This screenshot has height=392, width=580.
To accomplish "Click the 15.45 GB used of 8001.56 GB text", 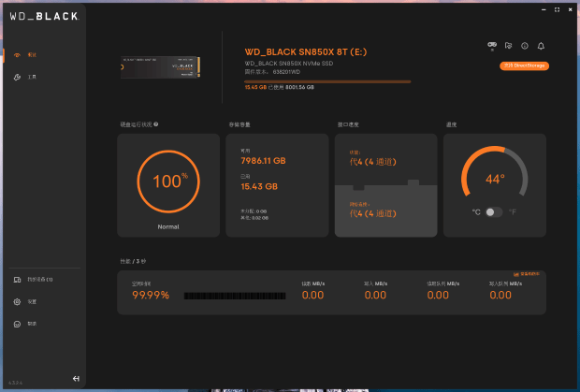I will (280, 87).
